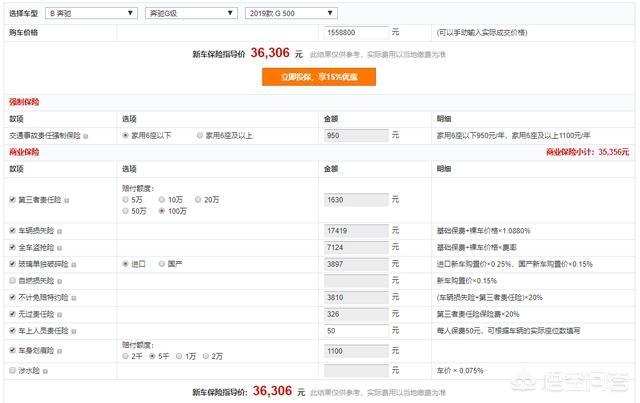Viewport: 640px width, 403px height.
Task: Click info icon beside 车辆损失险
Action: pyautogui.click(x=60, y=232)
